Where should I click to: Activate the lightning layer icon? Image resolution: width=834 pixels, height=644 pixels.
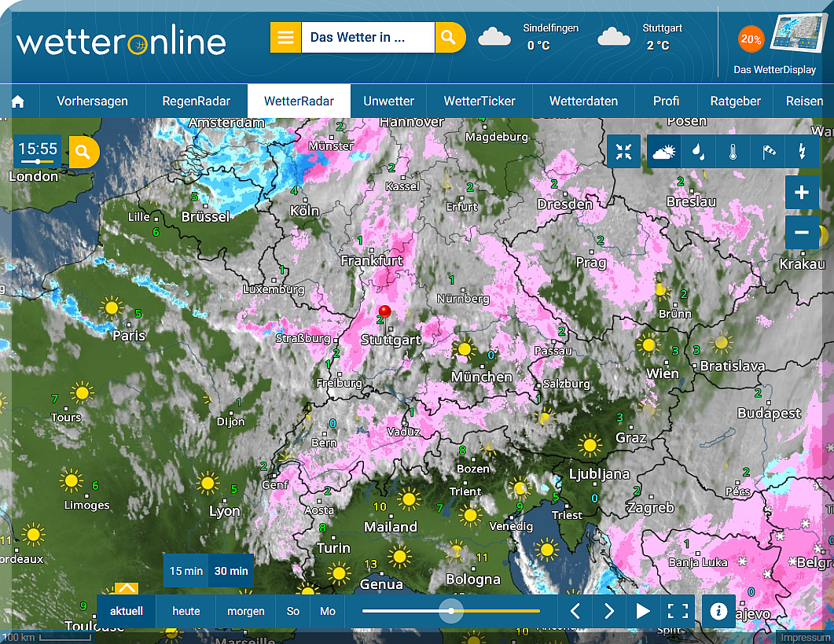[x=802, y=152]
